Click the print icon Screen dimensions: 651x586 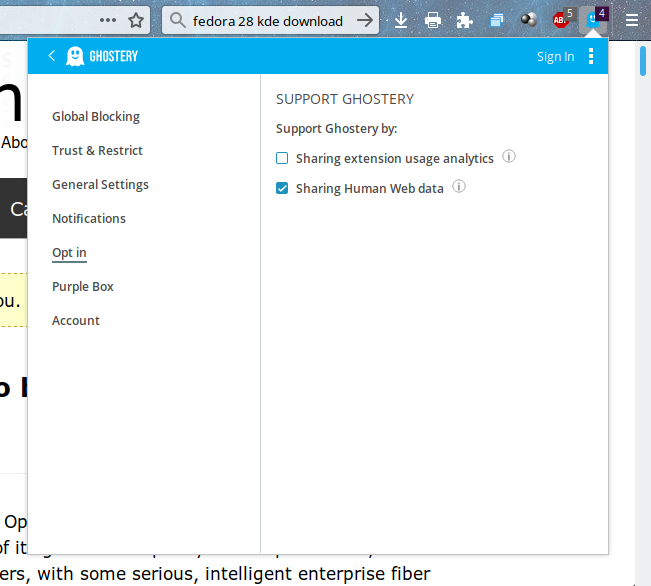click(432, 20)
